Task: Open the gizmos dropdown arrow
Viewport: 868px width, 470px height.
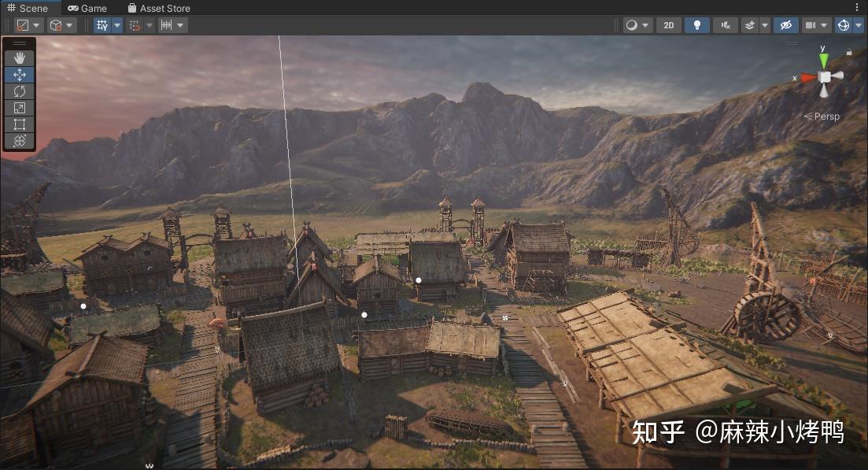Action: coord(858,24)
